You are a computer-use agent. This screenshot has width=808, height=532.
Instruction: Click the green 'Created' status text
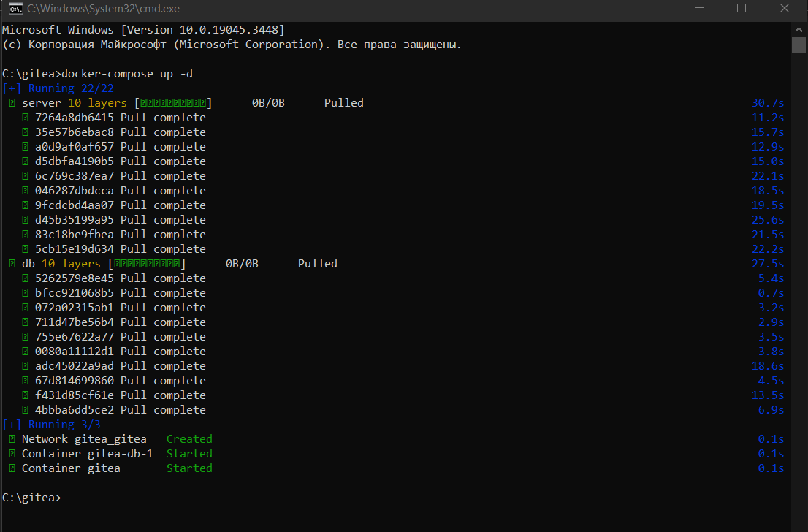(189, 439)
